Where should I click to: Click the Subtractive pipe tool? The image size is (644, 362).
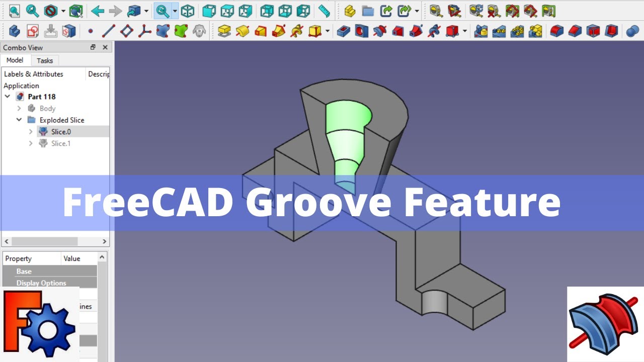point(416,31)
